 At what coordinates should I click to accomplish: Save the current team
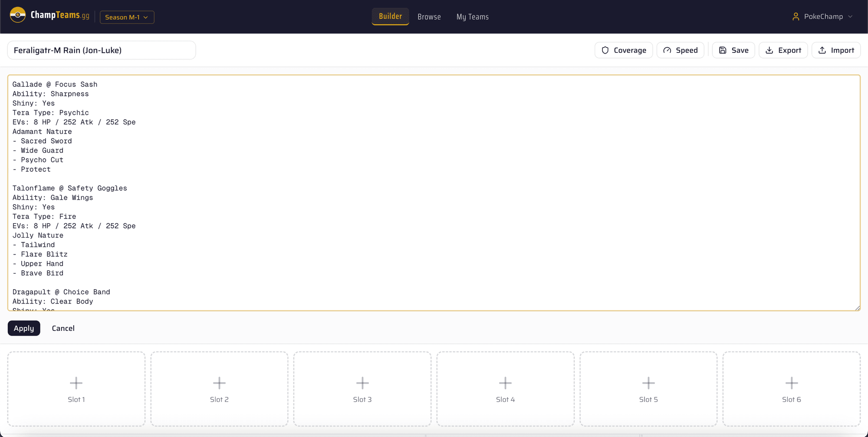(733, 50)
